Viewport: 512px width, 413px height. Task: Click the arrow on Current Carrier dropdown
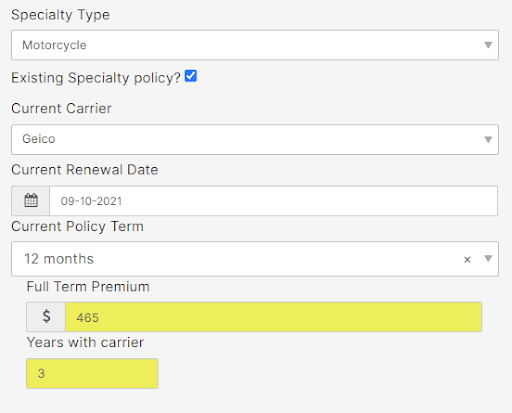[488, 139]
